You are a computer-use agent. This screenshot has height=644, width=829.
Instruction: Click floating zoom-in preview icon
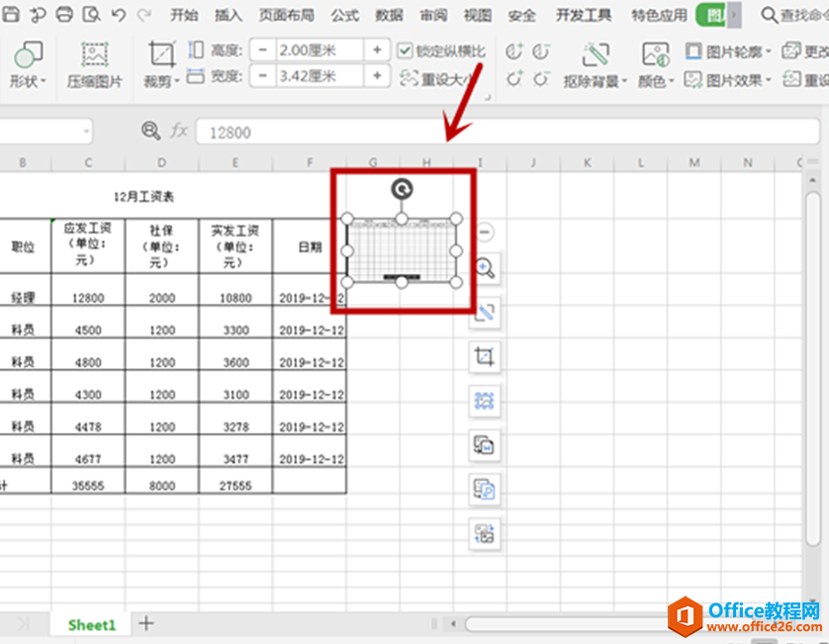(x=485, y=268)
